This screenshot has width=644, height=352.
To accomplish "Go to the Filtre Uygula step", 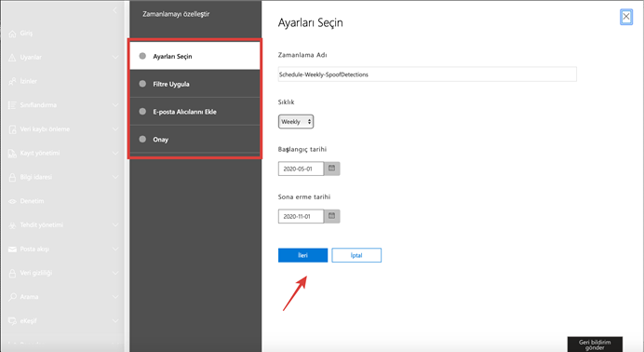I will pyautogui.click(x=195, y=84).
